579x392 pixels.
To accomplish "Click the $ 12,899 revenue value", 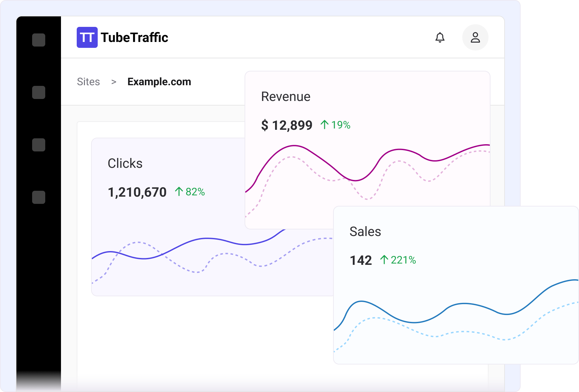I will (287, 125).
